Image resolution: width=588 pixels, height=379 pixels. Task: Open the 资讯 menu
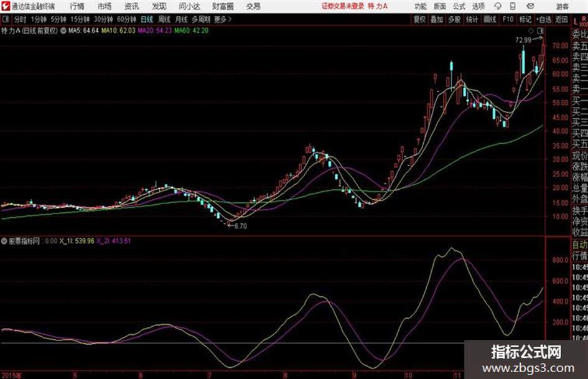132,6
